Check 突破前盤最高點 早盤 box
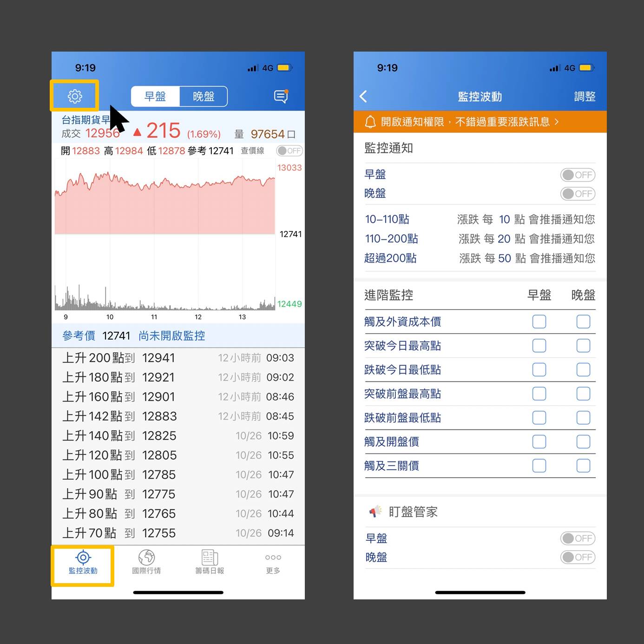 tap(539, 394)
